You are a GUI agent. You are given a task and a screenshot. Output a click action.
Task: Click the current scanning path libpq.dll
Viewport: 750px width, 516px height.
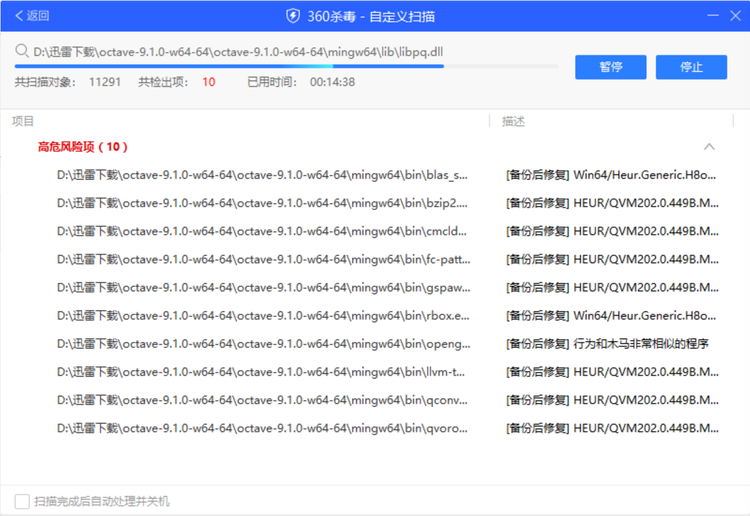238,52
